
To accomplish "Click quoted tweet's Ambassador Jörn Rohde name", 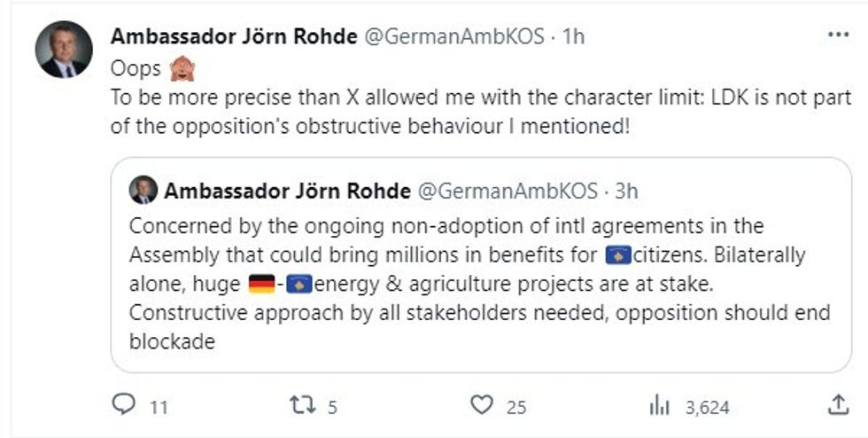I will tap(287, 190).
